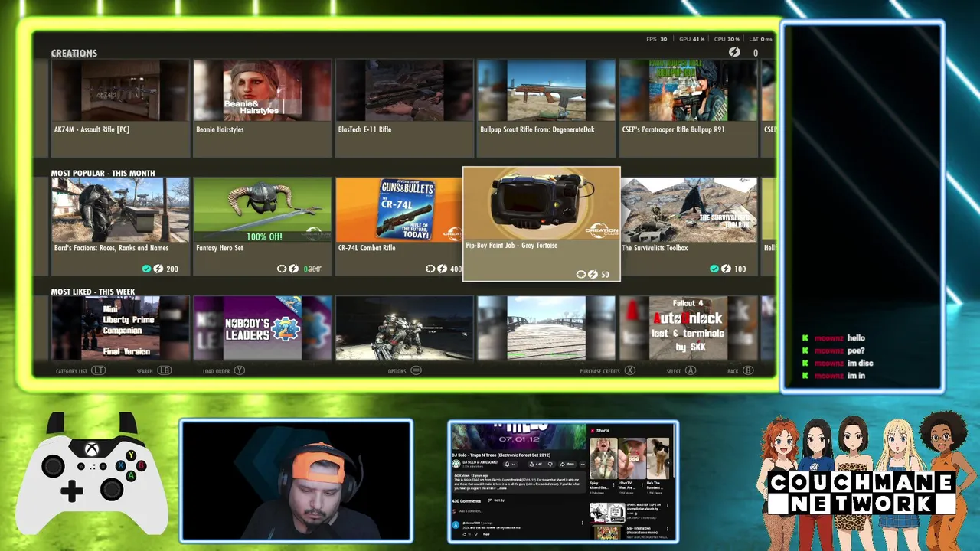
Task: Click the YouTube notification bell icon
Action: (507, 465)
